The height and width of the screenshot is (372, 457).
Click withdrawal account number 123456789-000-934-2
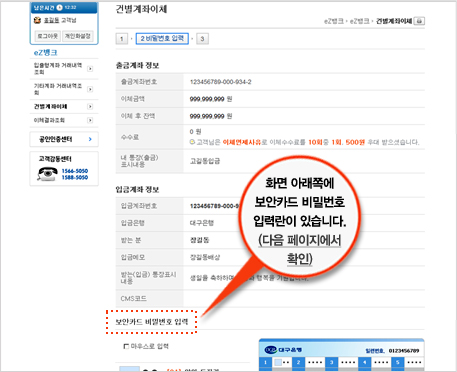point(220,82)
